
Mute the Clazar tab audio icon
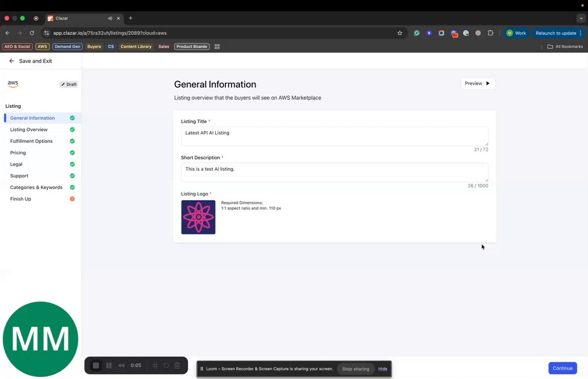click(x=110, y=18)
